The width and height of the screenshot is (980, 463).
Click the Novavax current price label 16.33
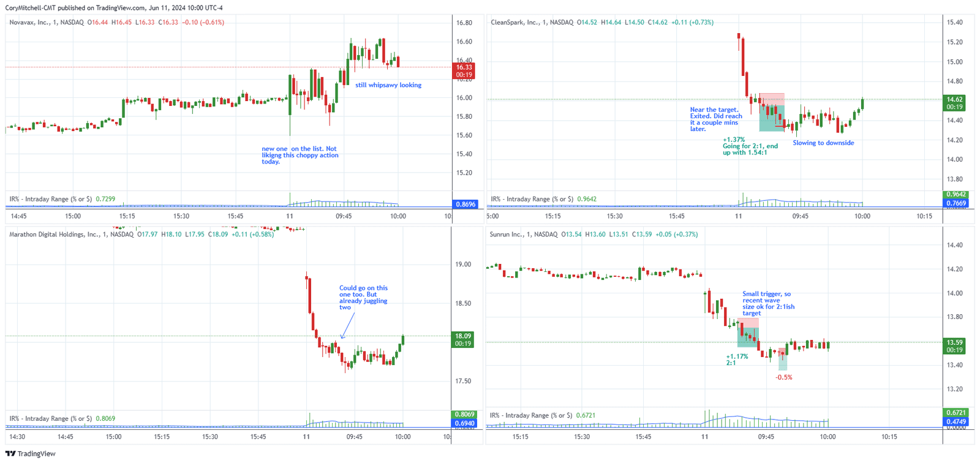tap(464, 71)
